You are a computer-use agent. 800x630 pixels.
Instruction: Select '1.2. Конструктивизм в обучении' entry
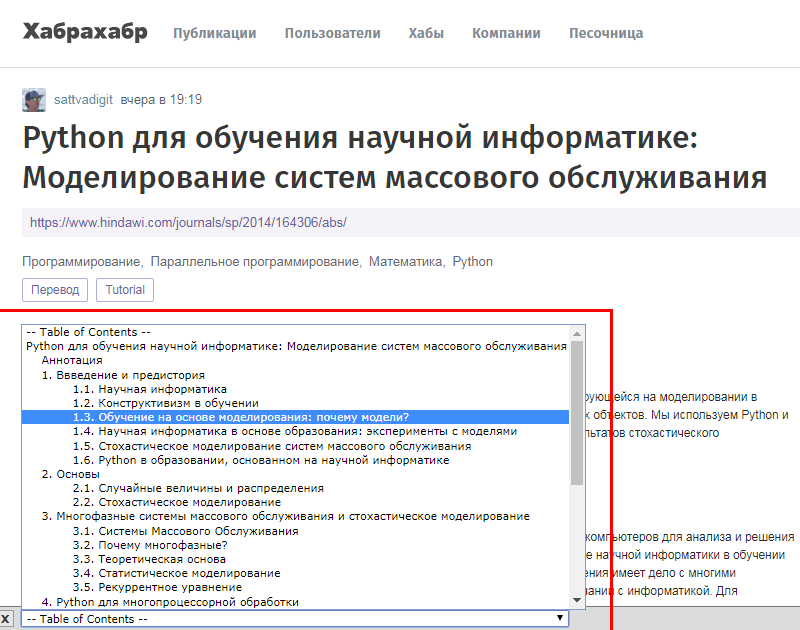[295, 403]
